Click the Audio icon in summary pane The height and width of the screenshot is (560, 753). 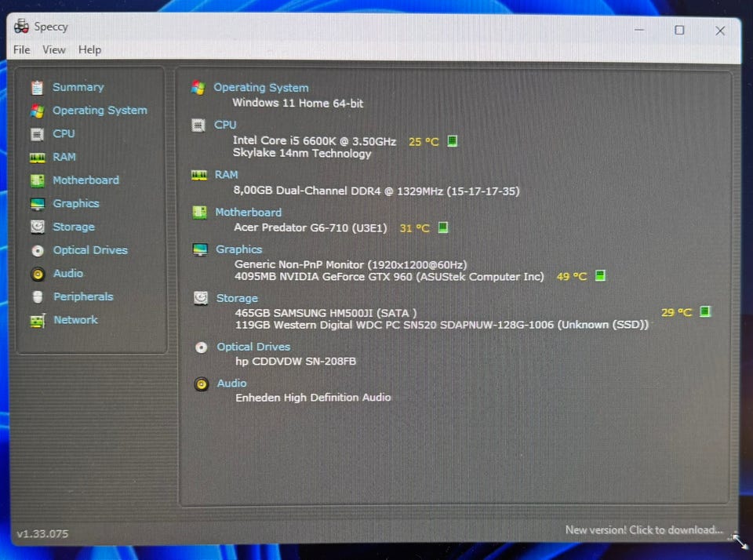click(x=202, y=384)
